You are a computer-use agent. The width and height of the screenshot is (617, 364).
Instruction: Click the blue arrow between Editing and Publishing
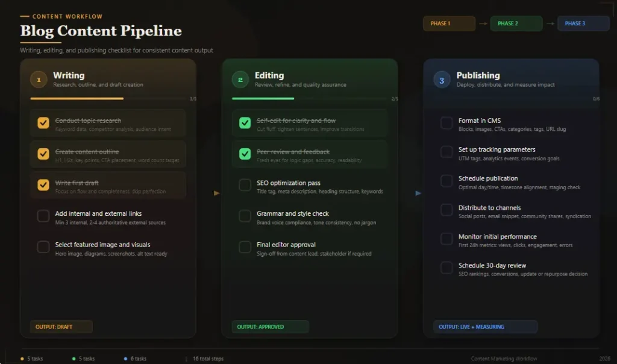point(418,193)
